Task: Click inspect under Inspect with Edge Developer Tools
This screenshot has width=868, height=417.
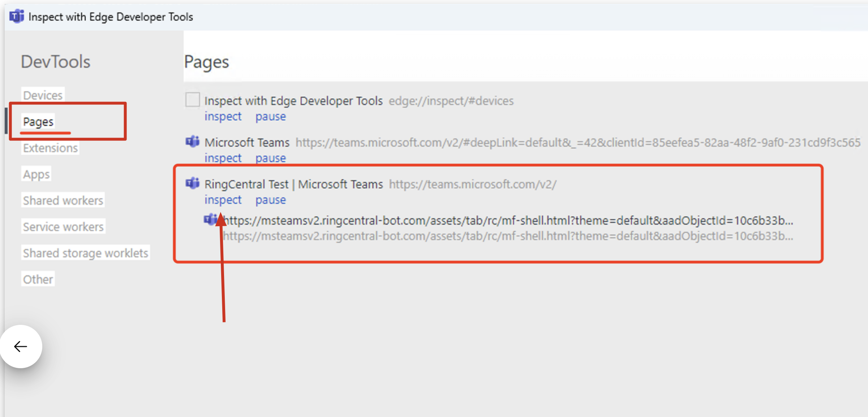Action: point(223,116)
